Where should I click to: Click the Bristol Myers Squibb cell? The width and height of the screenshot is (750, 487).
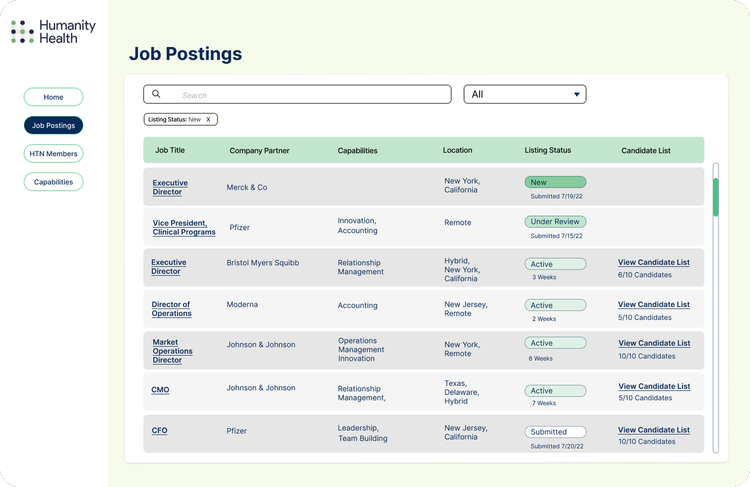point(263,263)
